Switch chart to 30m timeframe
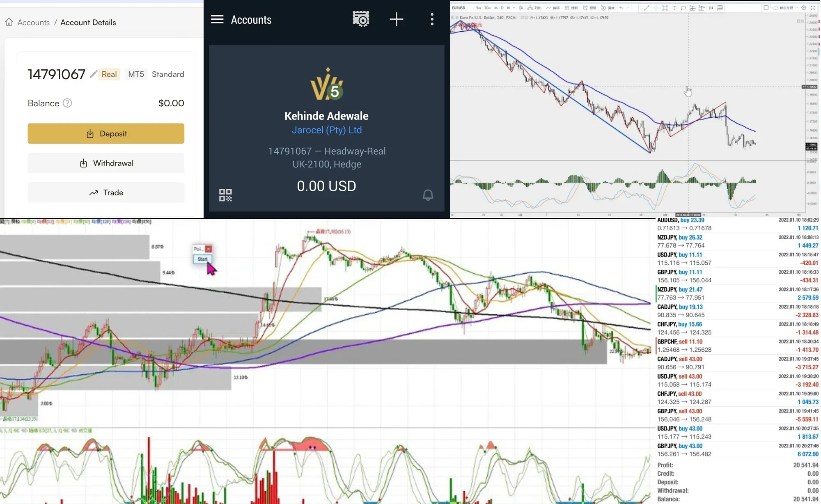This screenshot has width=821, height=504. (487, 8)
